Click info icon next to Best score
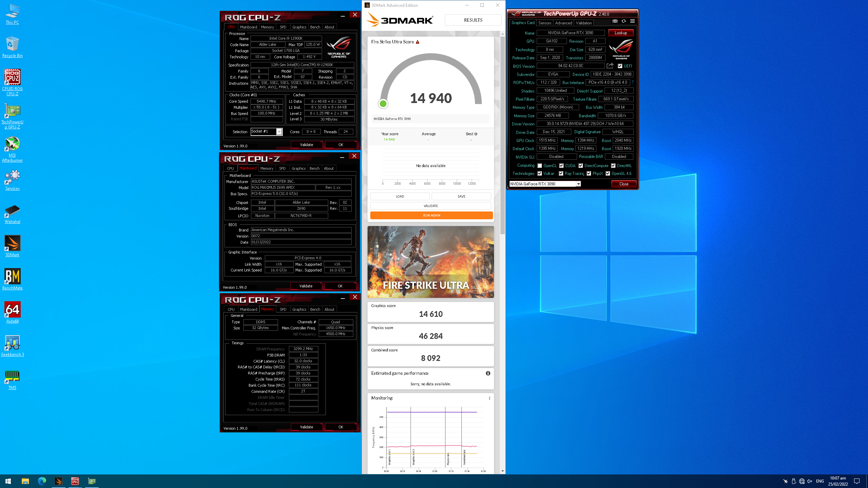The height and width of the screenshot is (488, 868). pos(476,134)
